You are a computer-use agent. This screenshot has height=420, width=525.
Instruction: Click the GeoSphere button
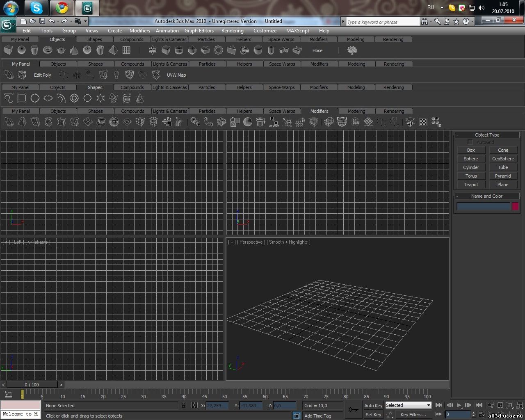click(503, 159)
